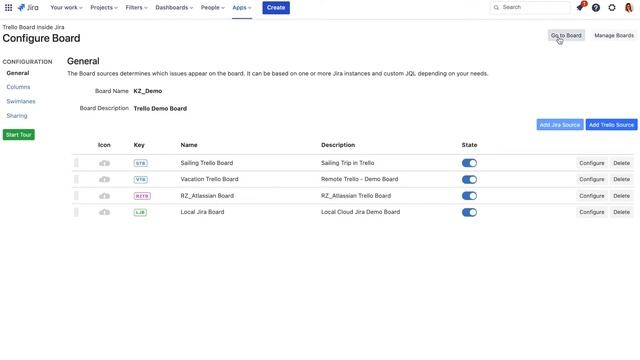The width and height of the screenshot is (640, 360).
Task: Delete the Sailing Trello Board source
Action: 622,163
